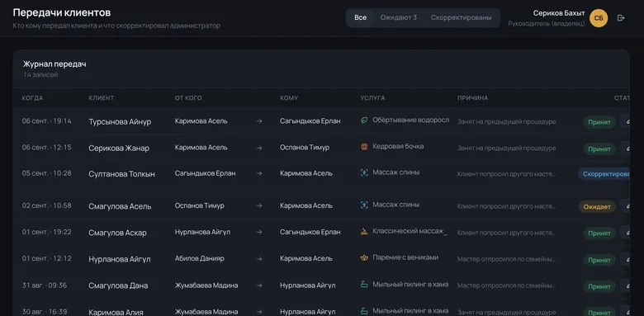Click the date 02 сент. · 10:58
Viewport: 644px width, 316px height.
[47, 205]
